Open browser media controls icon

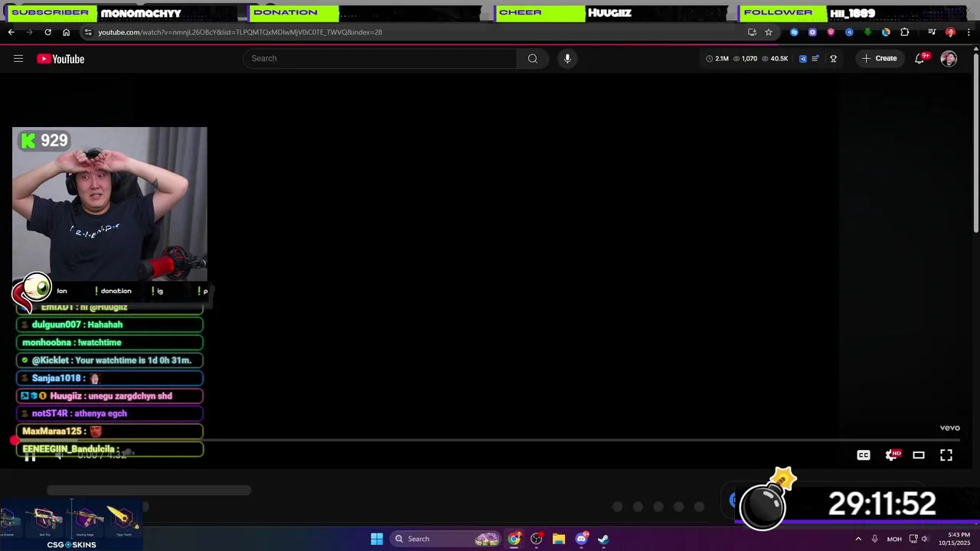[x=932, y=32]
